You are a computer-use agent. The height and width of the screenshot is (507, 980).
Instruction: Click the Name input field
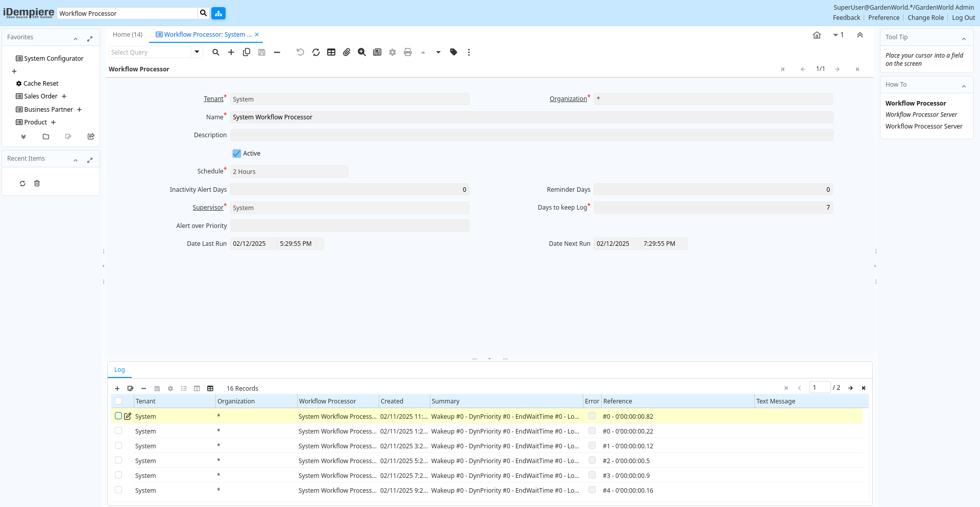point(531,117)
